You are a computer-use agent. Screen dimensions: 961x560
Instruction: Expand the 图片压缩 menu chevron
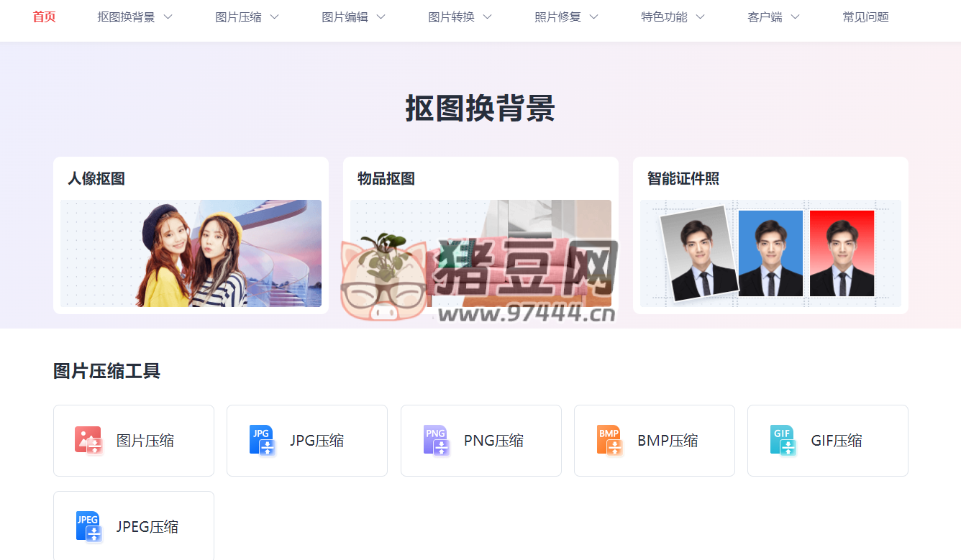point(274,17)
